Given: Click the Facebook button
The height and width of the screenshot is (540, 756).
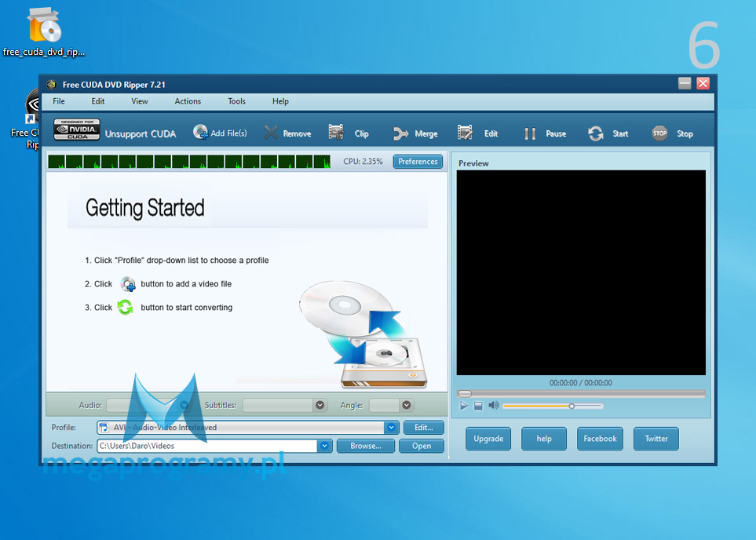Looking at the screenshot, I should click(600, 439).
